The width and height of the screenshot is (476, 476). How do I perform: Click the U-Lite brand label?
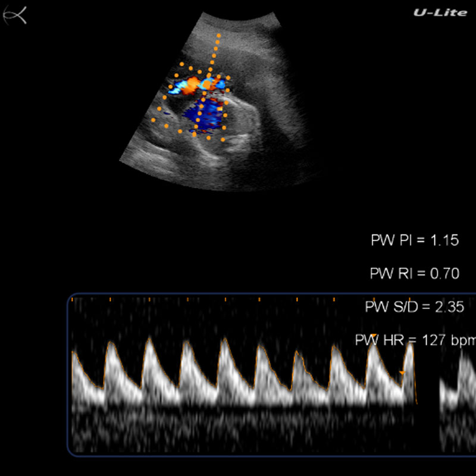point(440,12)
